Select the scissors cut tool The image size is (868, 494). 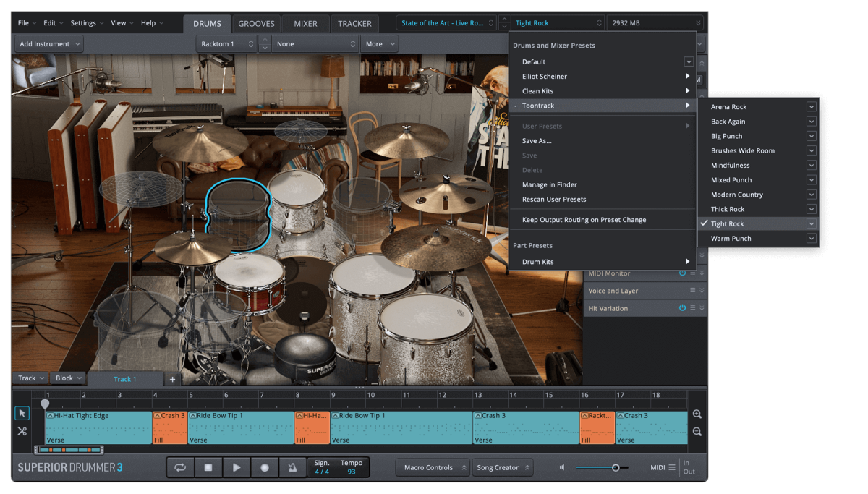click(22, 431)
